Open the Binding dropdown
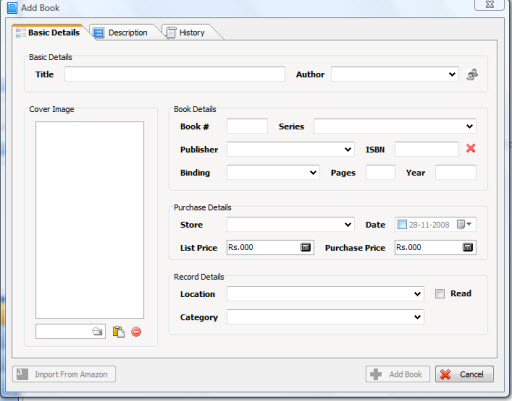The width and height of the screenshot is (512, 401). coord(313,173)
